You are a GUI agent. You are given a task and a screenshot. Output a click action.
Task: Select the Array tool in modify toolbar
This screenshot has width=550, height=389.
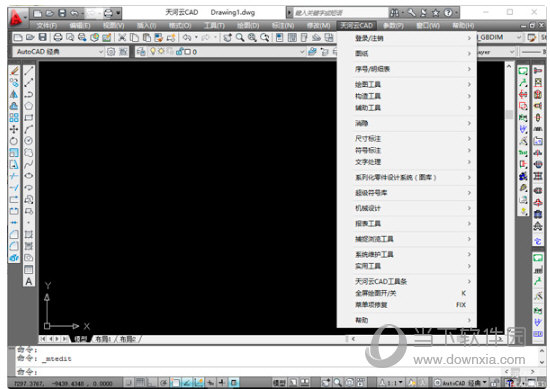point(14,118)
